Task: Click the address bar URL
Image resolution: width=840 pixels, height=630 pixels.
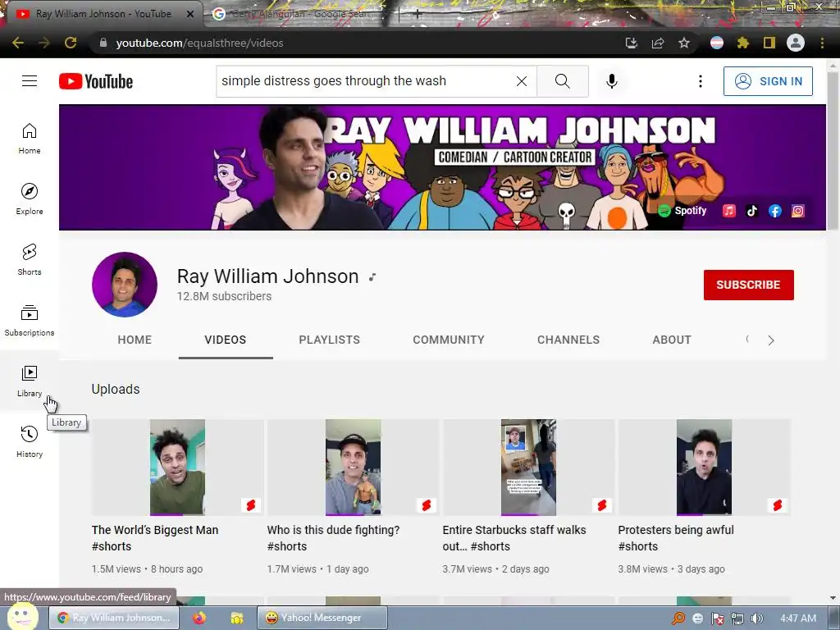Action: [x=200, y=43]
